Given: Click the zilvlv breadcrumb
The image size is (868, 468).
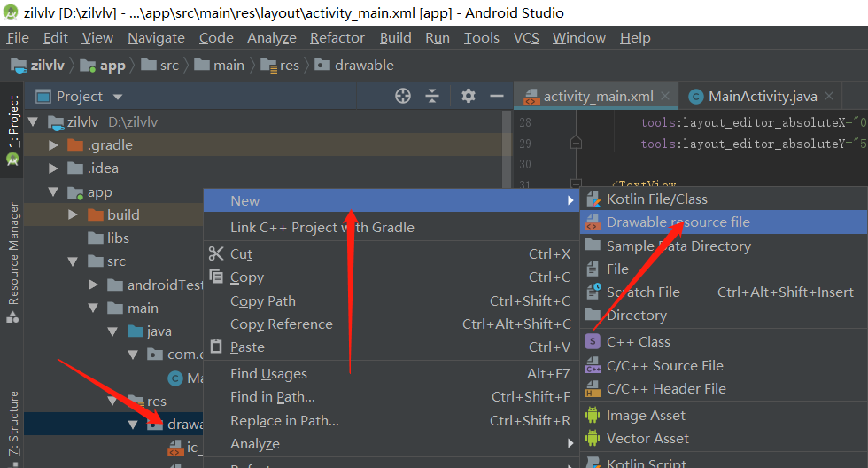Looking at the screenshot, I should click(37, 66).
